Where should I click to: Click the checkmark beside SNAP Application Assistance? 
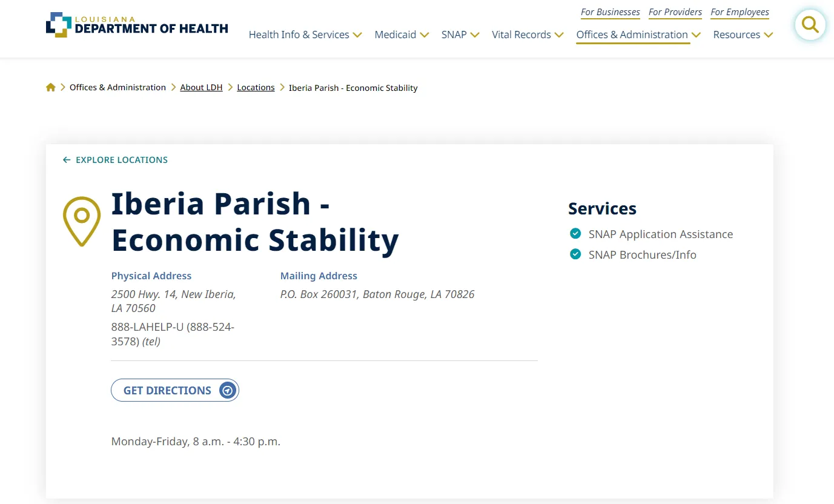(x=575, y=234)
